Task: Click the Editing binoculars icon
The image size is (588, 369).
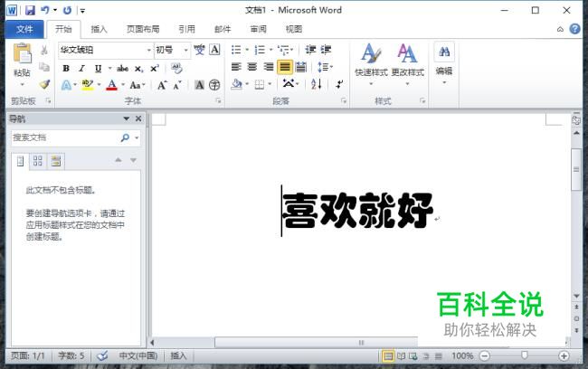Action: [x=444, y=52]
